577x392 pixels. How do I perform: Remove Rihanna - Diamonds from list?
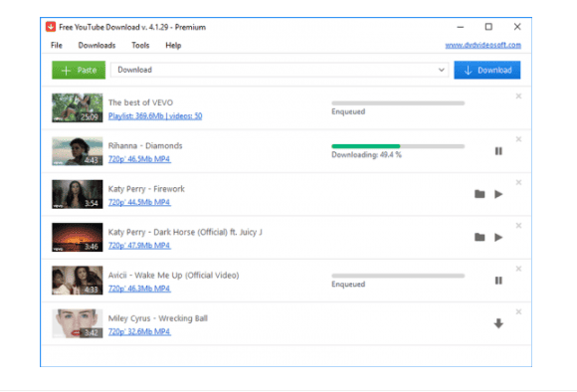click(518, 139)
